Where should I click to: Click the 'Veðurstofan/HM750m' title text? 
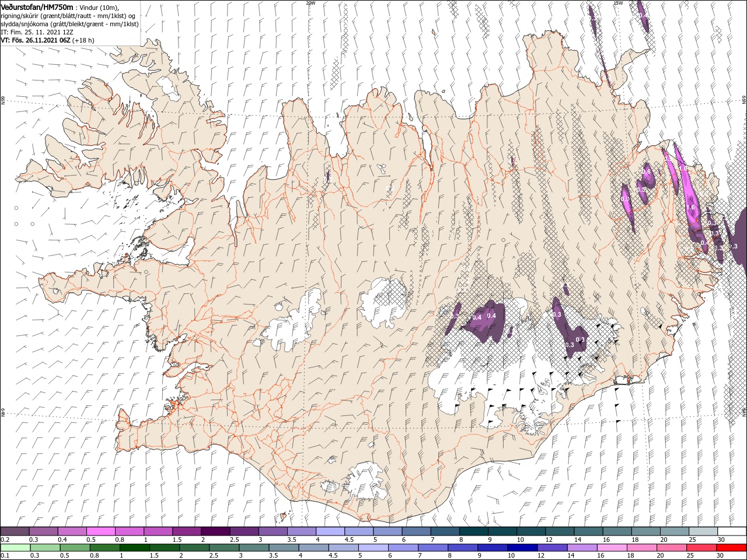(x=37, y=7)
